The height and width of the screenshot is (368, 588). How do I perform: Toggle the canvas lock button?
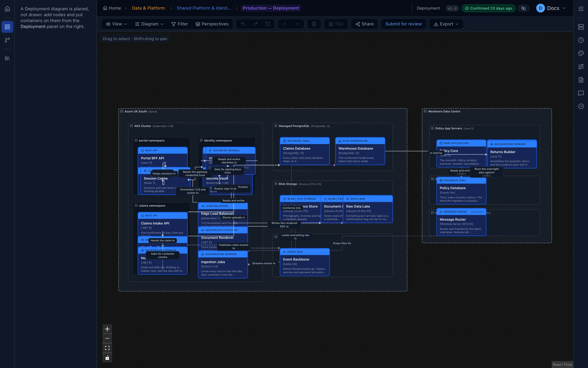click(x=107, y=358)
